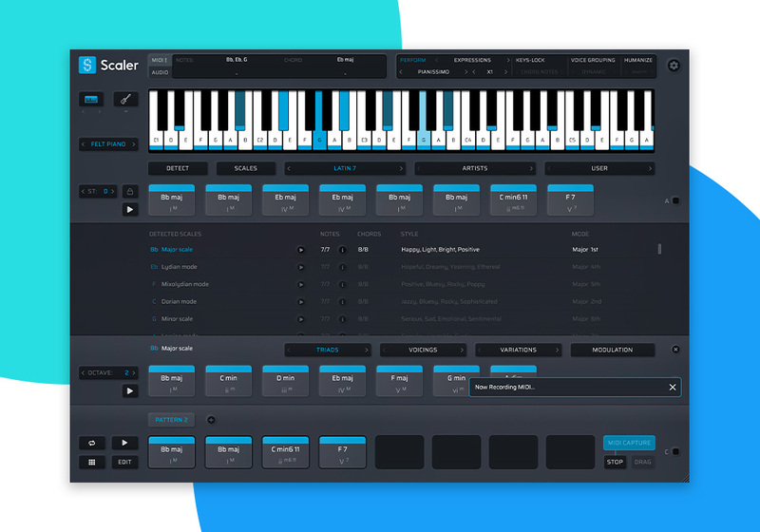Play Pattern 2 chord progression
Image resolution: width=760 pixels, height=532 pixels.
pyautogui.click(x=124, y=443)
